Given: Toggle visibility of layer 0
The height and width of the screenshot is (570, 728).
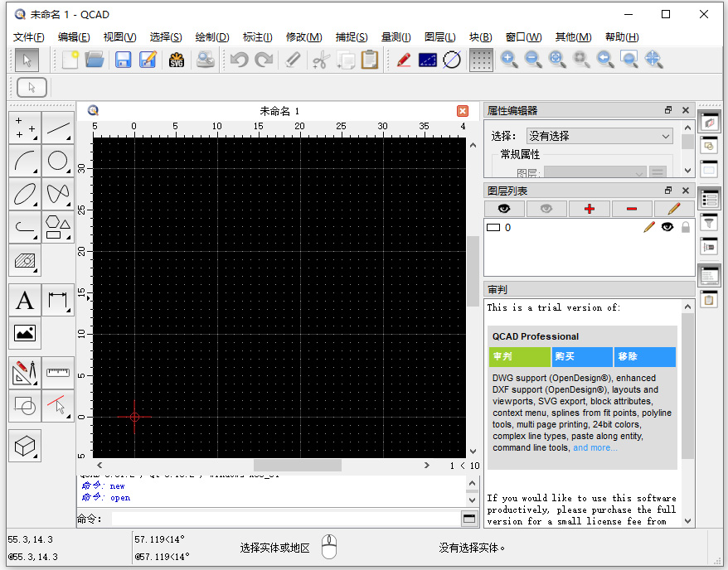Looking at the screenshot, I should 667,226.
